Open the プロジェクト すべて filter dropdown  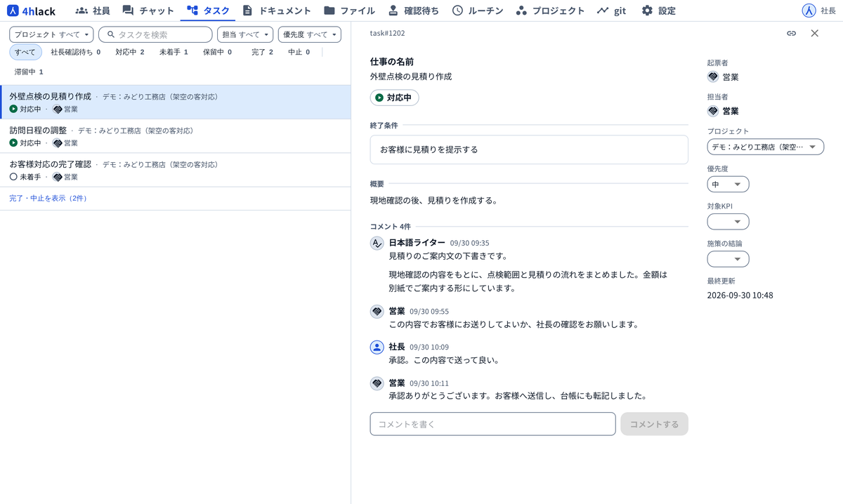click(x=52, y=34)
